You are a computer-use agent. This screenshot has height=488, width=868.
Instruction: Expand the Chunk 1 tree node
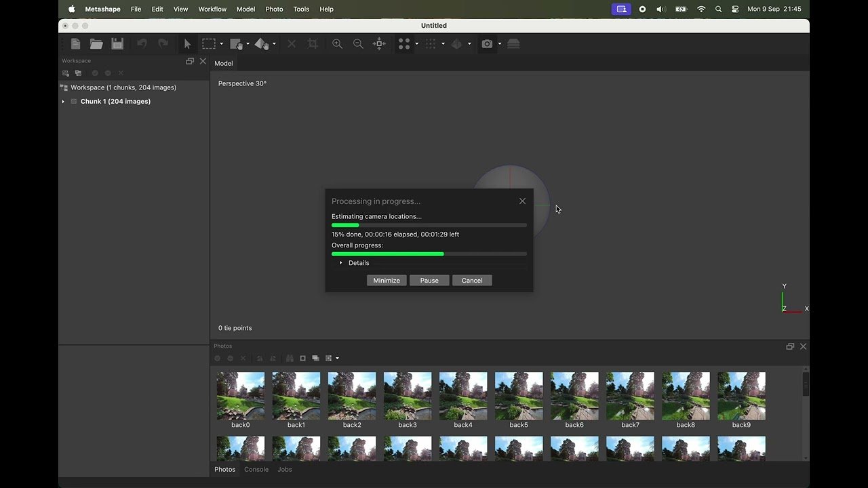63,102
